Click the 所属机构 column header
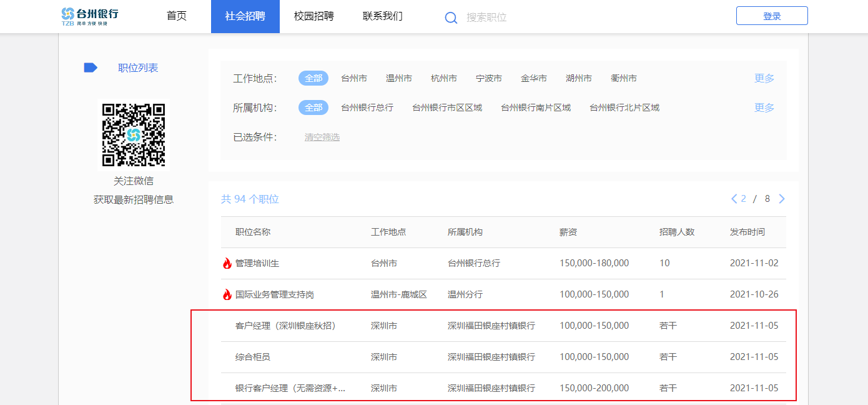 pos(465,232)
